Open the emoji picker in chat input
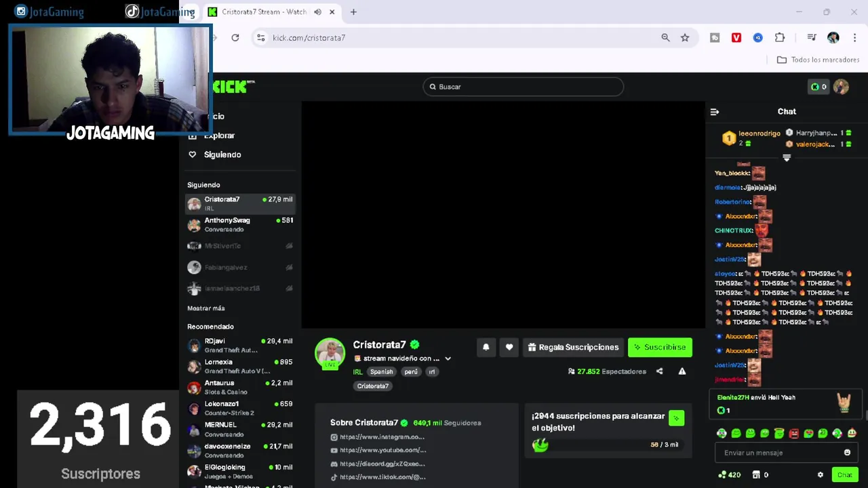Screen dimensions: 868x488 point(847,453)
